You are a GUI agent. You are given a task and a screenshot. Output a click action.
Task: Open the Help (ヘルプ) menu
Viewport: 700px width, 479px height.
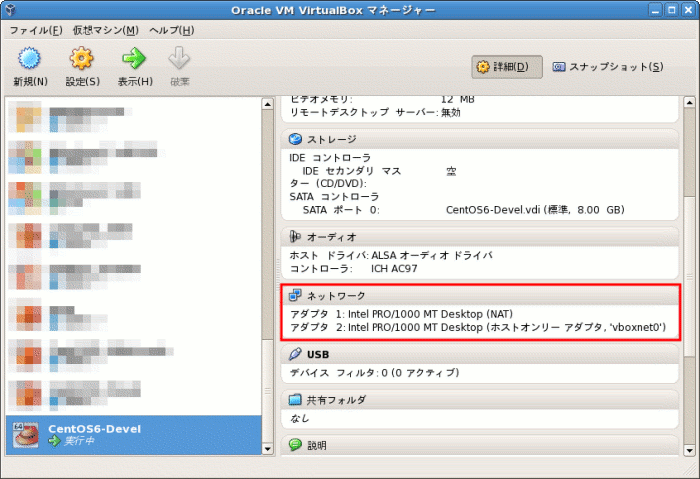pyautogui.click(x=171, y=30)
